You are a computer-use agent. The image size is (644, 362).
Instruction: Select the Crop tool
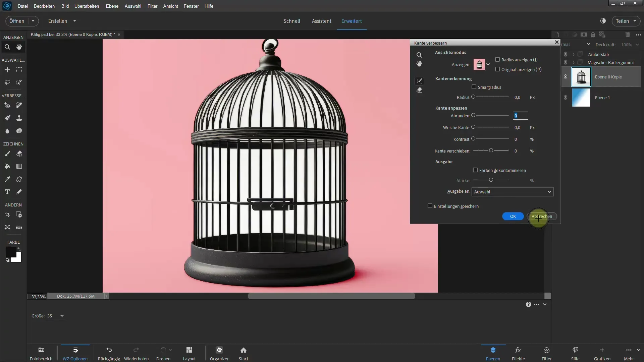[7, 215]
